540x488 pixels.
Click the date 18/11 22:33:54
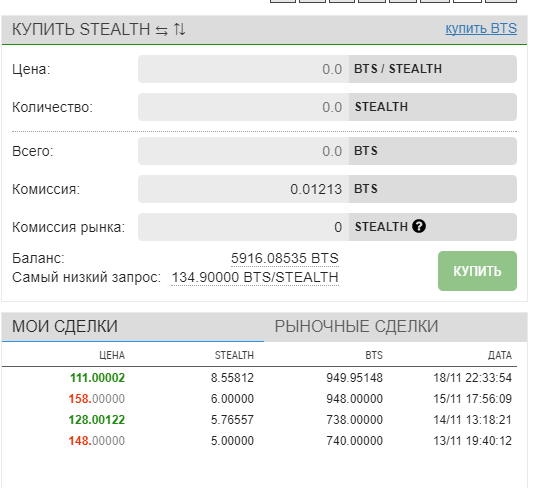[x=472, y=378]
